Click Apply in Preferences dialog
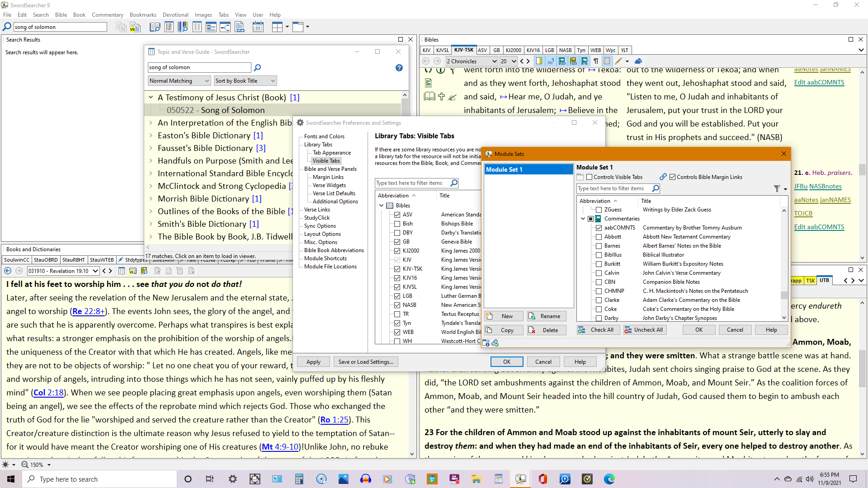The width and height of the screenshot is (868, 488). pos(313,362)
